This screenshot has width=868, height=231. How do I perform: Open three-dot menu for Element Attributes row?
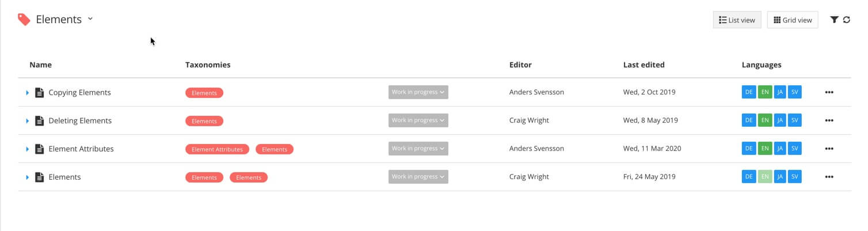coord(829,149)
